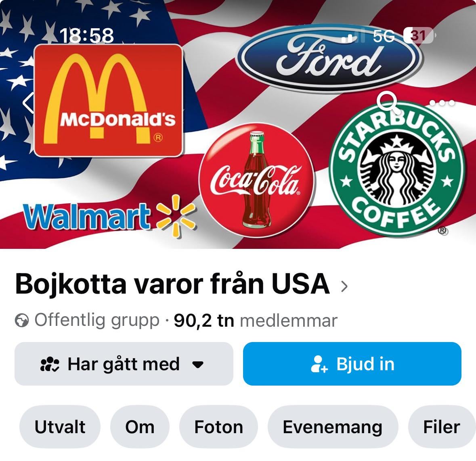Tap the back arrow chevron
This screenshot has width=476, height=461.
(x=28, y=103)
